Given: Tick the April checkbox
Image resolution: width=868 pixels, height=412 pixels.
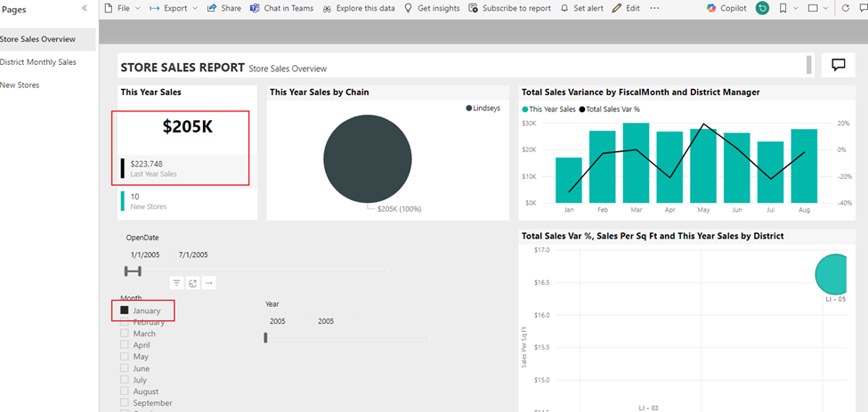Looking at the screenshot, I should 125,345.
